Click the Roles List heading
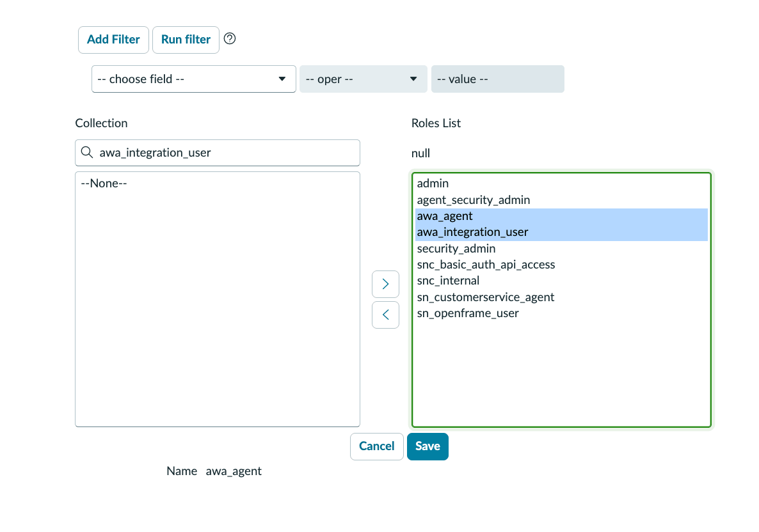 [436, 123]
